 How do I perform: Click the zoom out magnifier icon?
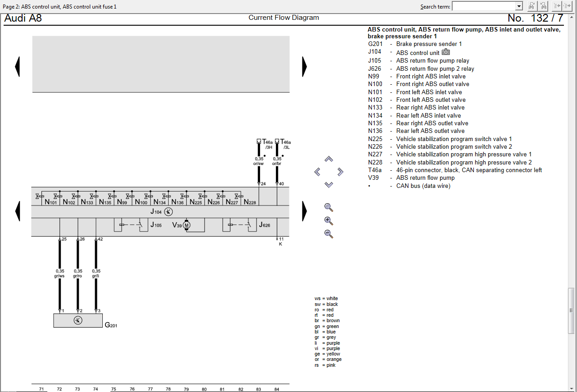[x=329, y=234]
